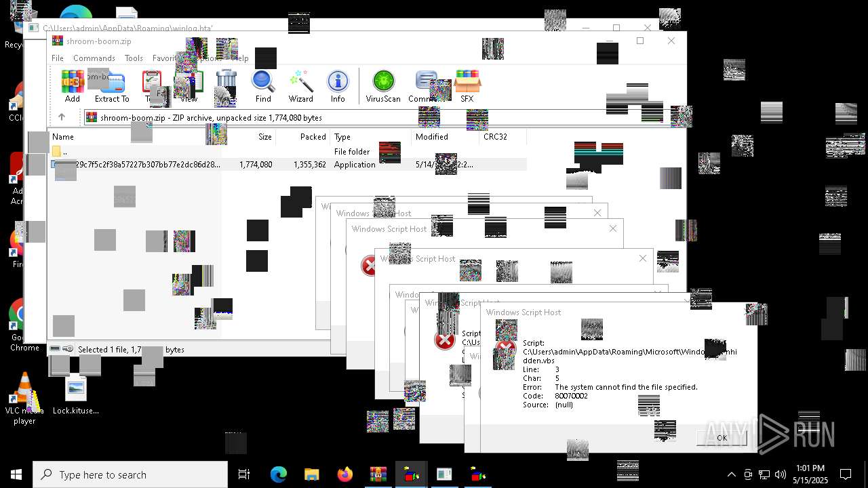Select the 29c7f5c2f38a... application file
This screenshot has height=488, width=868.
[288, 165]
